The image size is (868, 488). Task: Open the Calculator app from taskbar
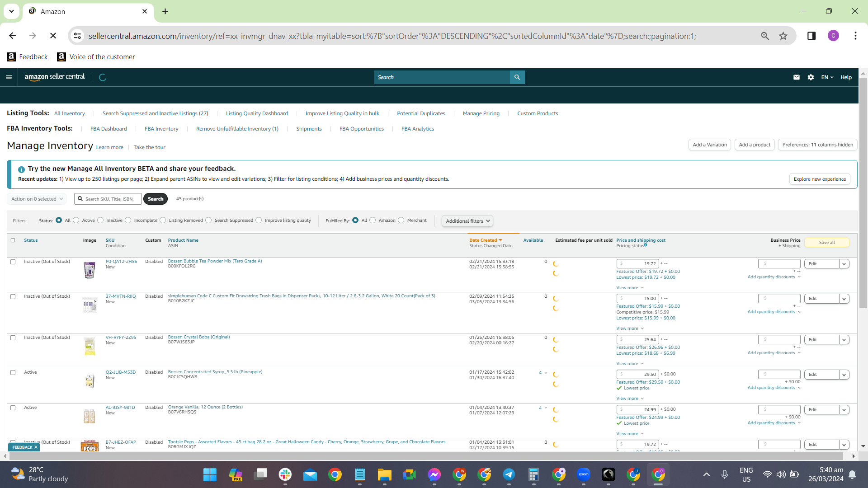click(534, 474)
